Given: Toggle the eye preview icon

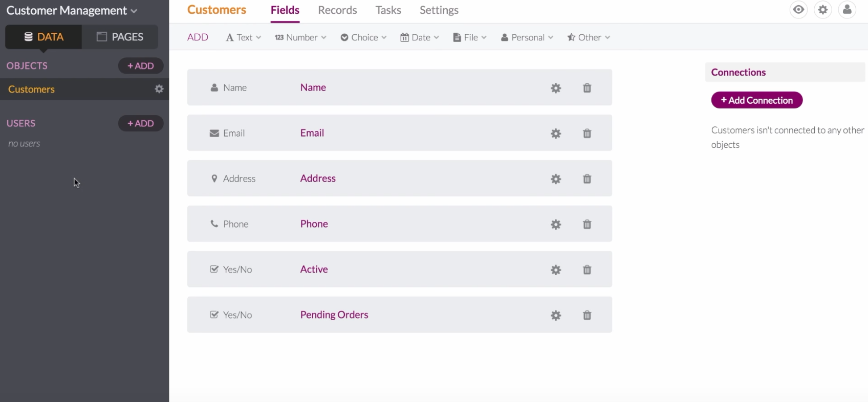Looking at the screenshot, I should pyautogui.click(x=798, y=10).
